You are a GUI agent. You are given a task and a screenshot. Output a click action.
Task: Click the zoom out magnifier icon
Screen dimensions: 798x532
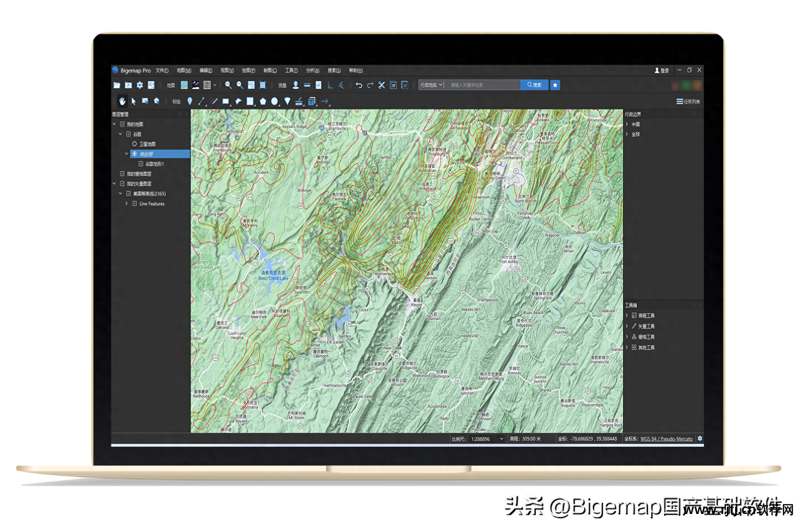tap(240, 85)
